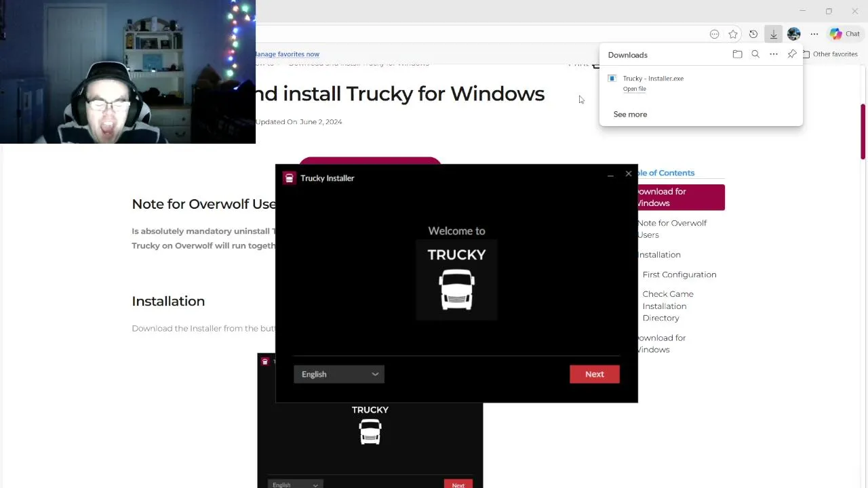Click 'Updated On June 2, 2024' text
Viewport: 868px width, 488px height.
point(298,122)
